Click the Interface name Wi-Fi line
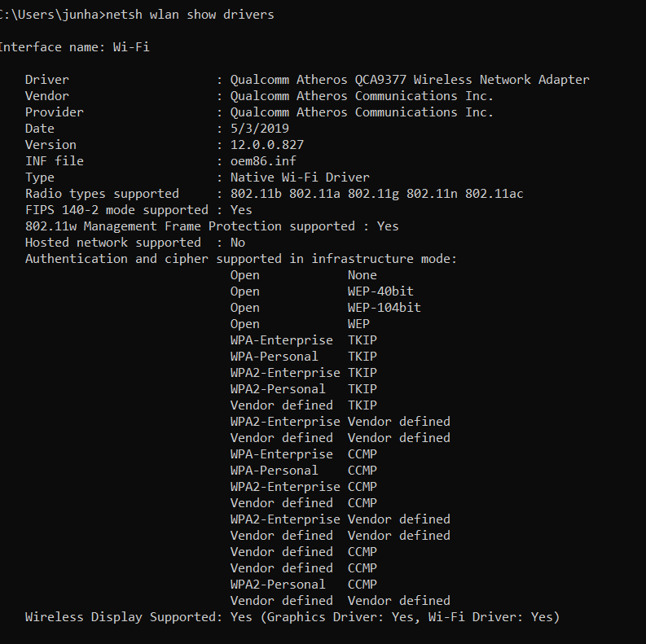 (75, 47)
